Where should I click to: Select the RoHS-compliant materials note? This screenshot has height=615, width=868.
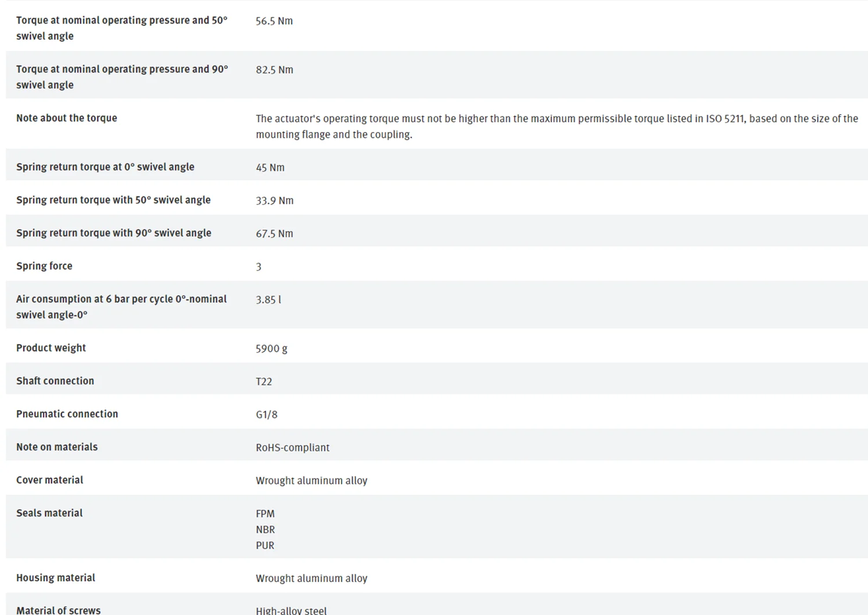[x=293, y=448]
